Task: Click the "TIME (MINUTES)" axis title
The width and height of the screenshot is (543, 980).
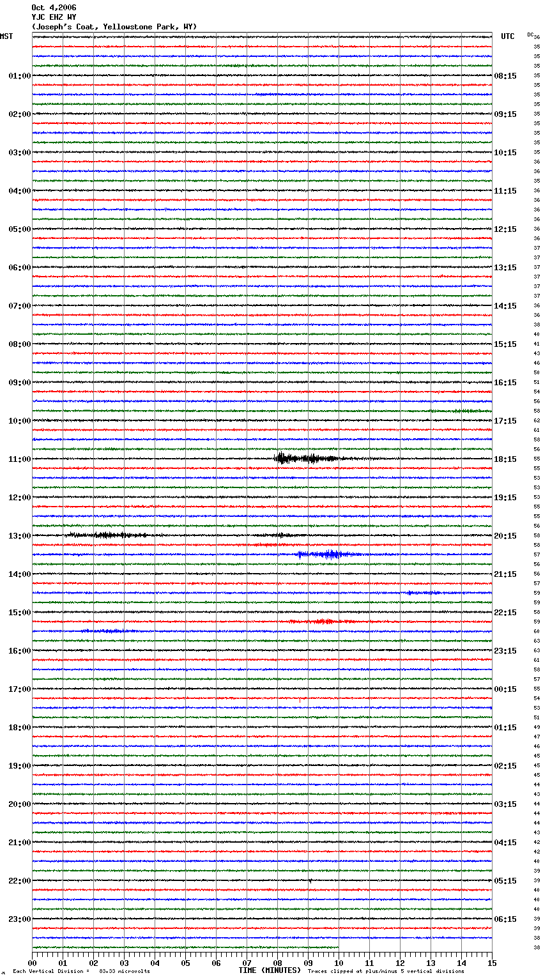Action: 270,970
